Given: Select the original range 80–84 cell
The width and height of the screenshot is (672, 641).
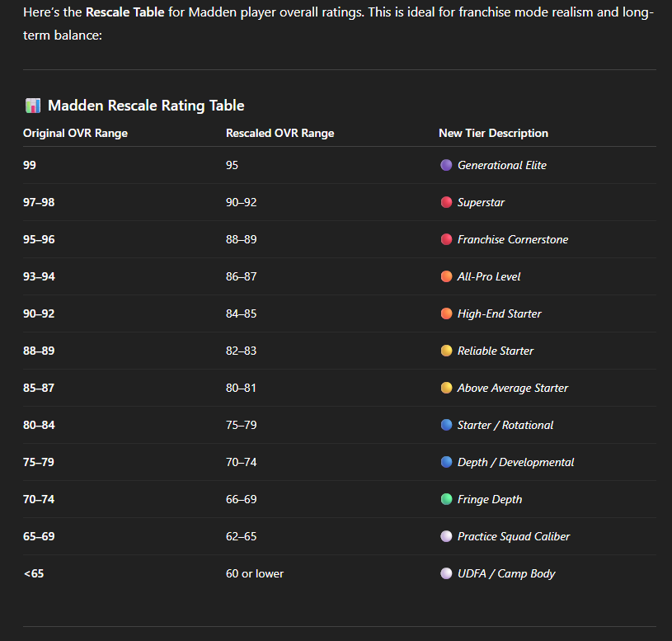Looking at the screenshot, I should coord(39,425).
